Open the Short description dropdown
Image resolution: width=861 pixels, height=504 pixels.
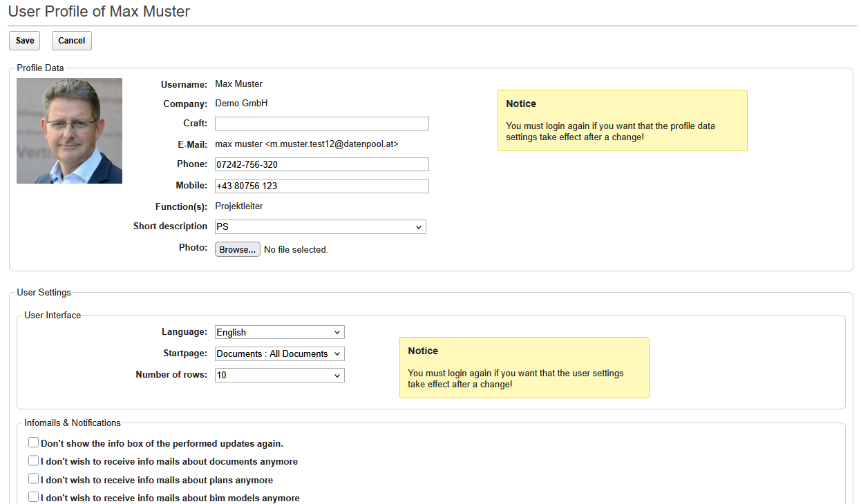[x=320, y=226]
